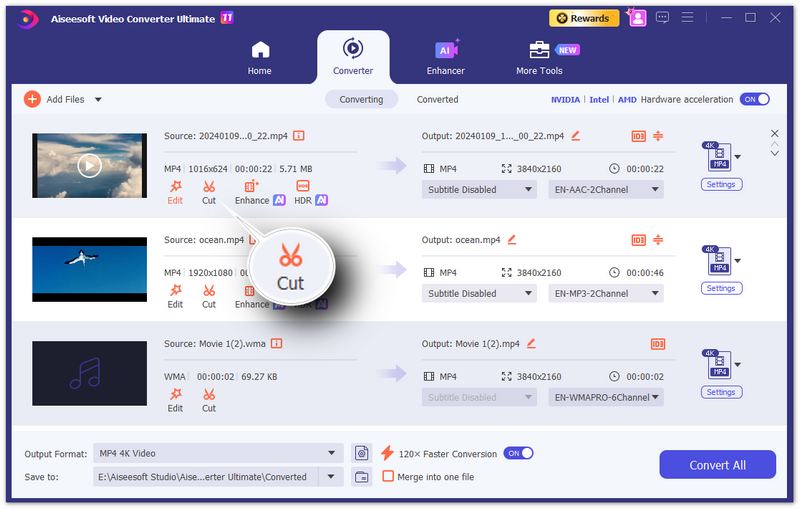
Task: Open the feedback chat icon
Action: [x=662, y=18]
